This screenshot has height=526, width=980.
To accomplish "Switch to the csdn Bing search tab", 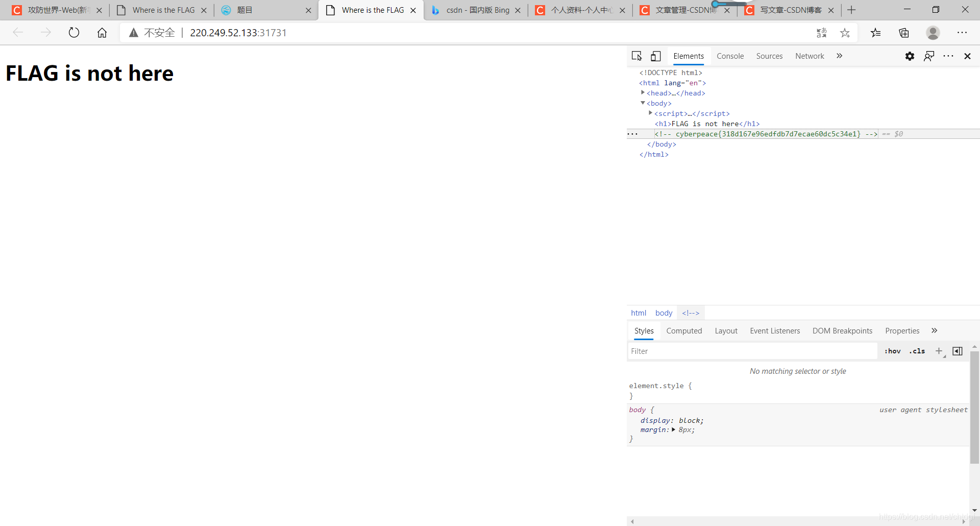I will 476,10.
